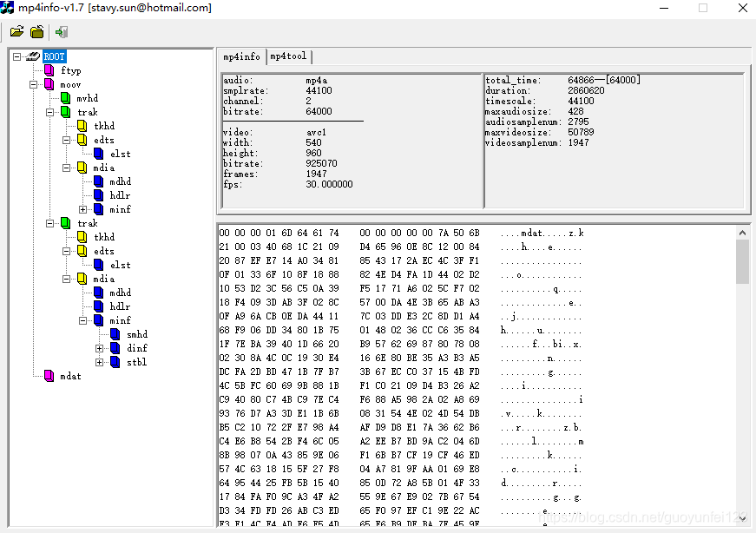Select the ftyp tree item
This screenshot has width=756, height=533.
[x=71, y=70]
